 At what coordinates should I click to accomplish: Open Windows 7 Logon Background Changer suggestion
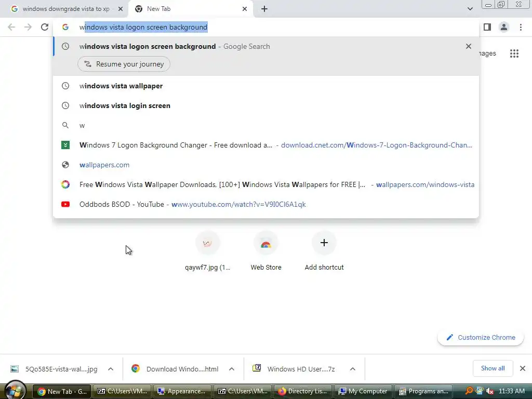pos(266,145)
